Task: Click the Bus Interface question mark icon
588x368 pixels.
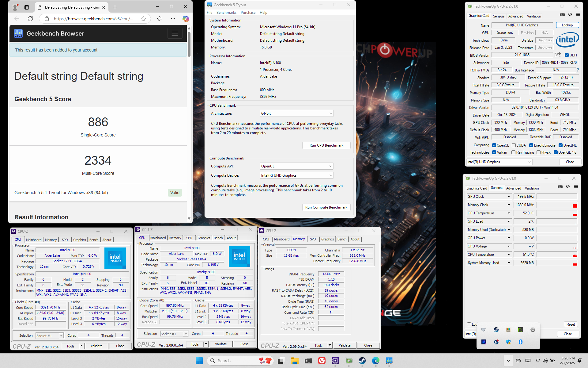Action: coord(578,70)
